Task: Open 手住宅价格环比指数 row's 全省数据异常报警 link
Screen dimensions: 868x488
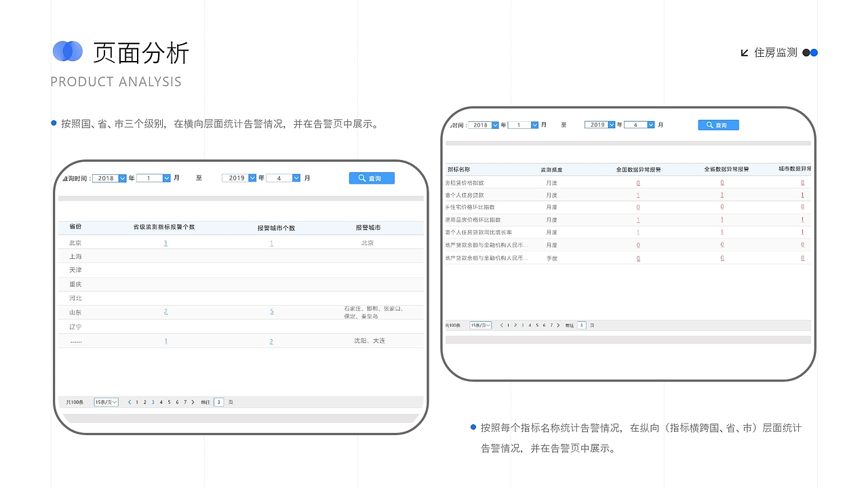Action: (722, 207)
